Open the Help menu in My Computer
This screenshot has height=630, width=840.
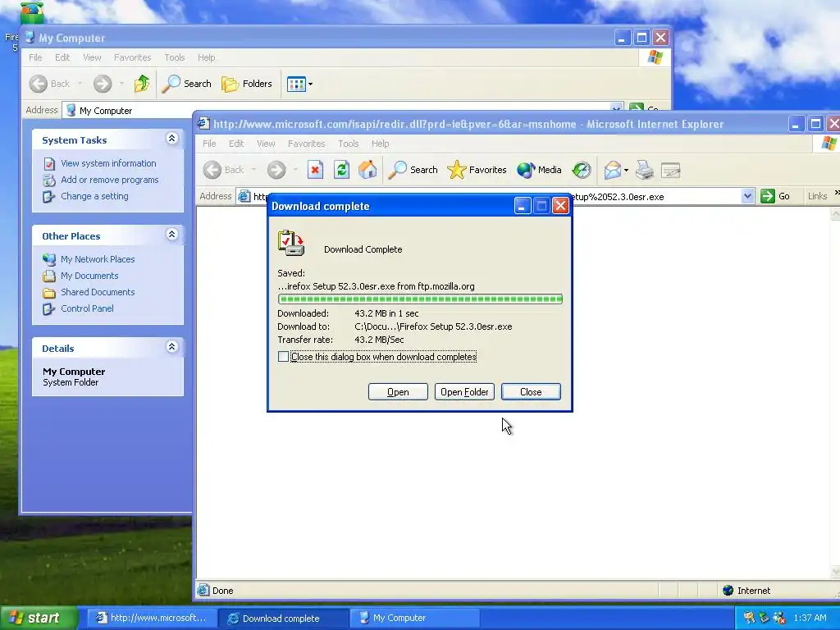(206, 57)
